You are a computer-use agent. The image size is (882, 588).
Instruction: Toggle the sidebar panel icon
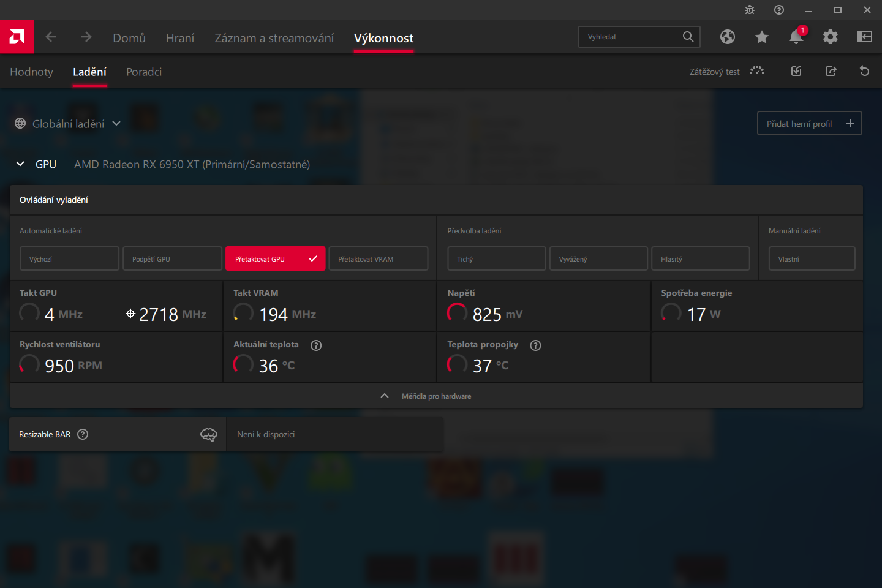(x=865, y=37)
